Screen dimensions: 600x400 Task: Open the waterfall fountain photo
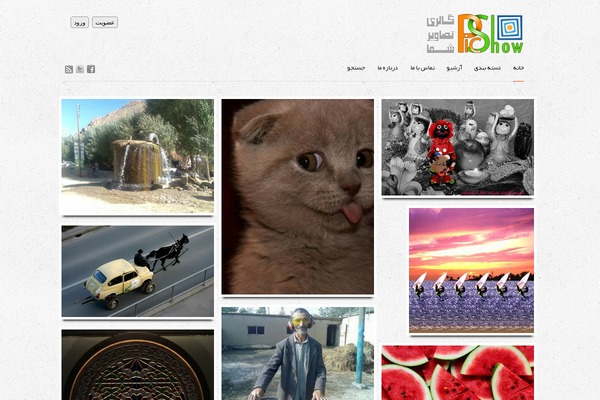(x=138, y=156)
